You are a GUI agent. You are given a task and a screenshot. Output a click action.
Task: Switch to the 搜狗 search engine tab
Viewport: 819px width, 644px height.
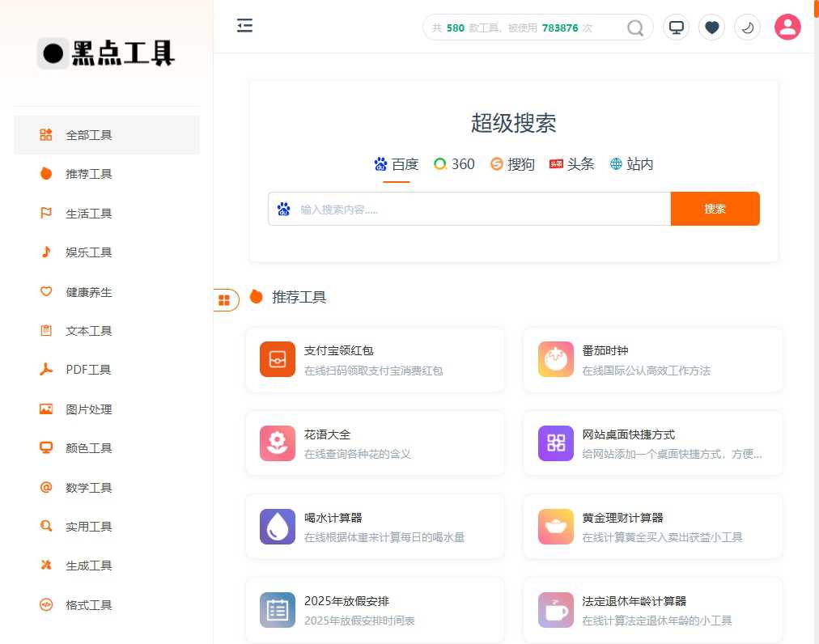[x=512, y=164]
